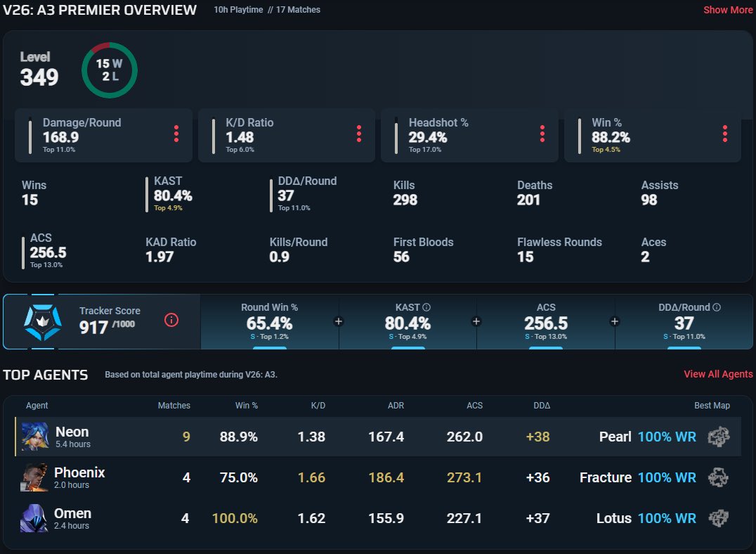Click Neon's +38 DDΔ cell

537,437
